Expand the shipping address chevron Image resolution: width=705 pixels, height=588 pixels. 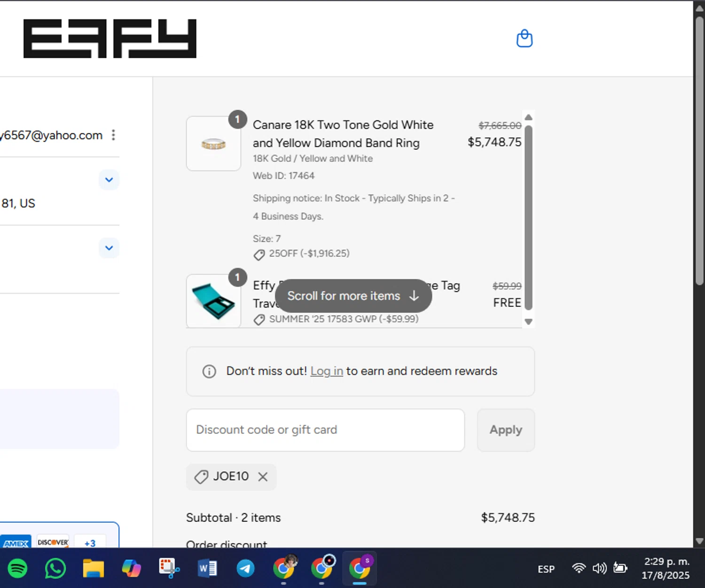(x=109, y=180)
